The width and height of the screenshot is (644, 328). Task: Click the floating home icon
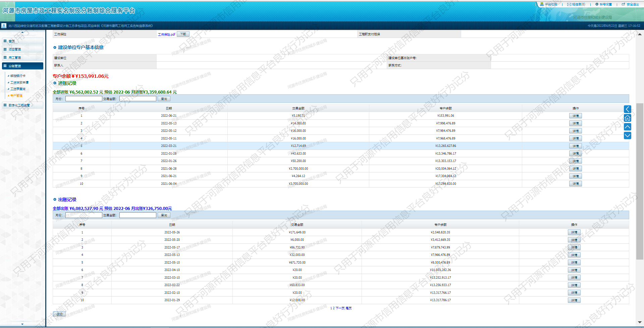pos(628,118)
